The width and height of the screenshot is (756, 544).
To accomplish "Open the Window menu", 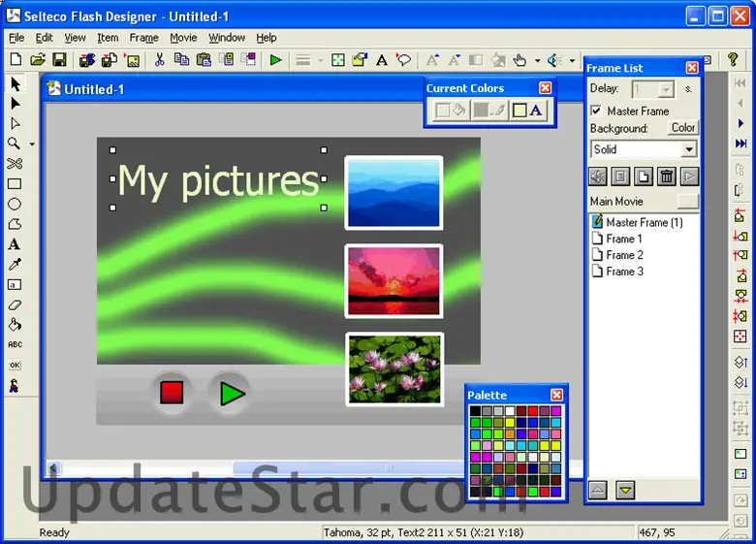I will tap(227, 38).
